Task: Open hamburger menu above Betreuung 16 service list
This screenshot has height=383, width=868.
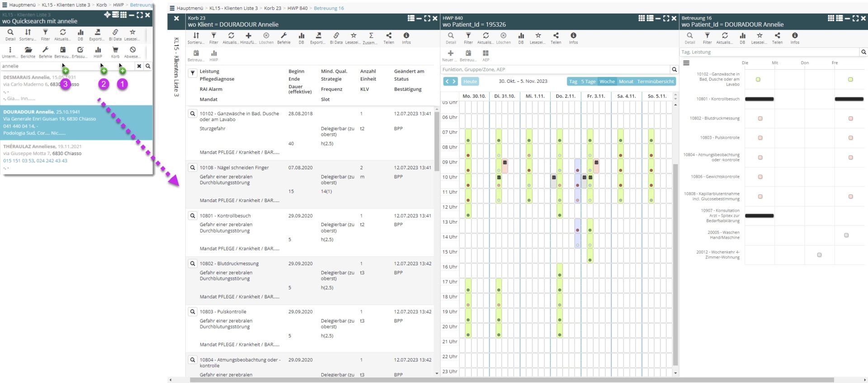Action: tap(686, 63)
